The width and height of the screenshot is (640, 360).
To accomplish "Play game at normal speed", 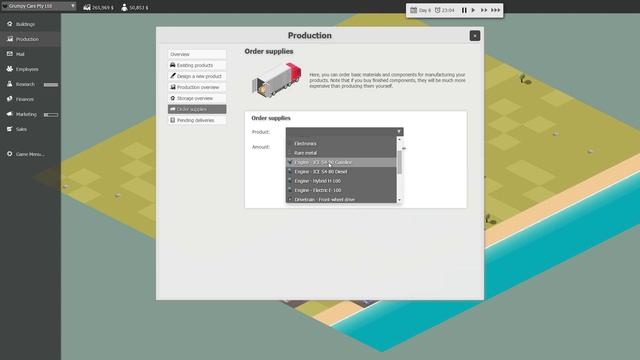I will click(x=473, y=10).
